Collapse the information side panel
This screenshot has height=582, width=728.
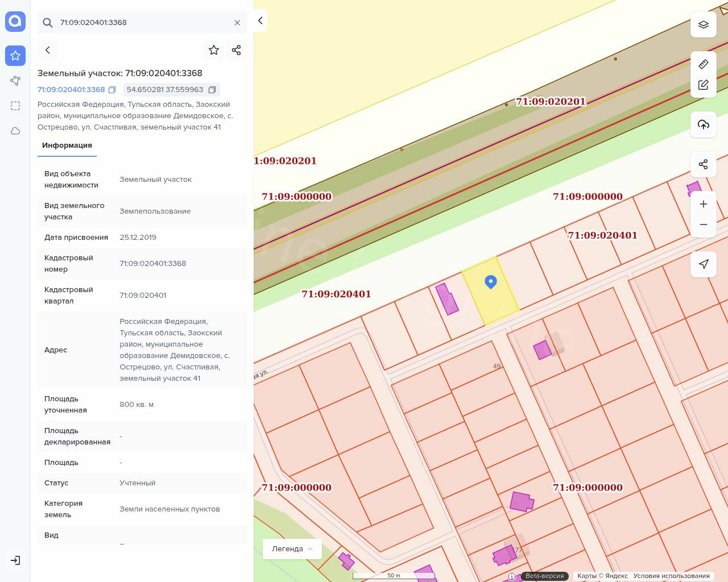(260, 21)
